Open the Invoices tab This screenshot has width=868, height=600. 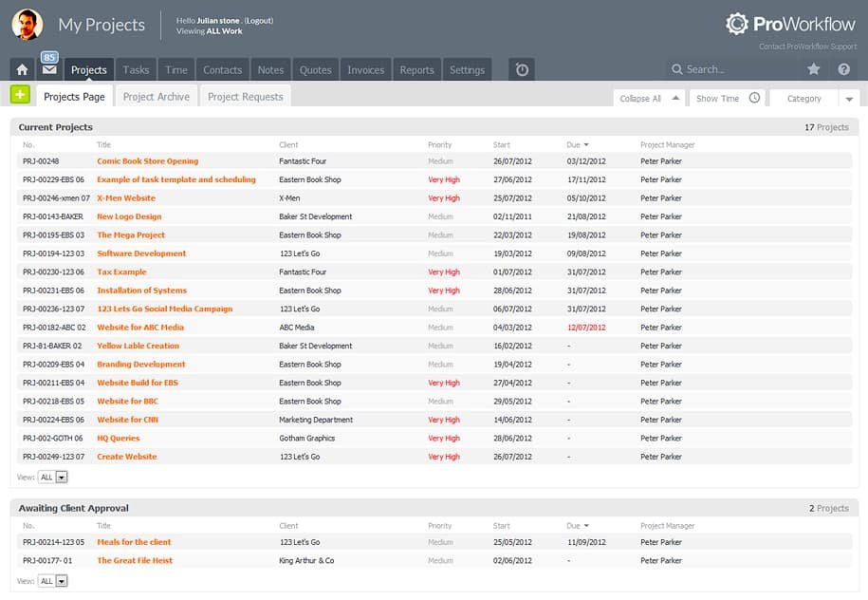[x=366, y=70]
